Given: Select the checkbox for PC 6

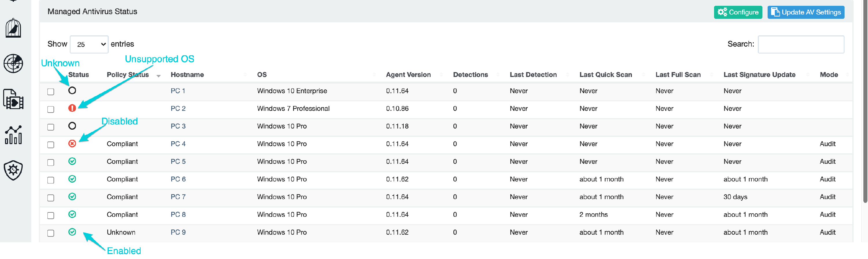Looking at the screenshot, I should pos(51,180).
